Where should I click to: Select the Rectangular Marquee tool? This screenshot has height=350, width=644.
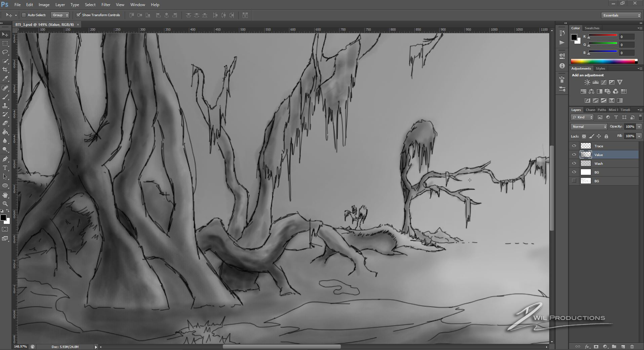point(5,43)
